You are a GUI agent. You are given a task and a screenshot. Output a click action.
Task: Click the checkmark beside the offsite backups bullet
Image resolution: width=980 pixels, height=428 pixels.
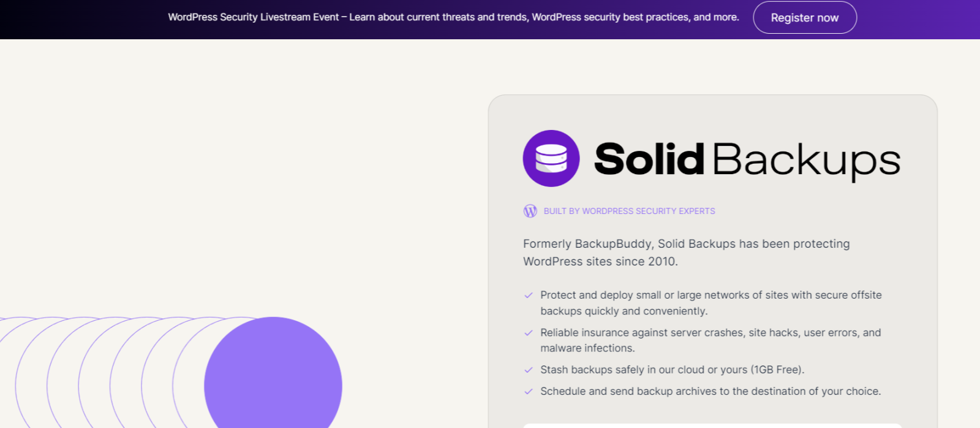coord(529,295)
